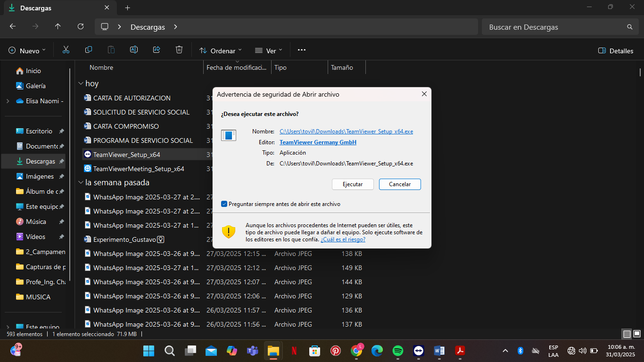Open the Ordenar dropdown menu
Image resolution: width=644 pixels, height=362 pixels.
pos(220,50)
